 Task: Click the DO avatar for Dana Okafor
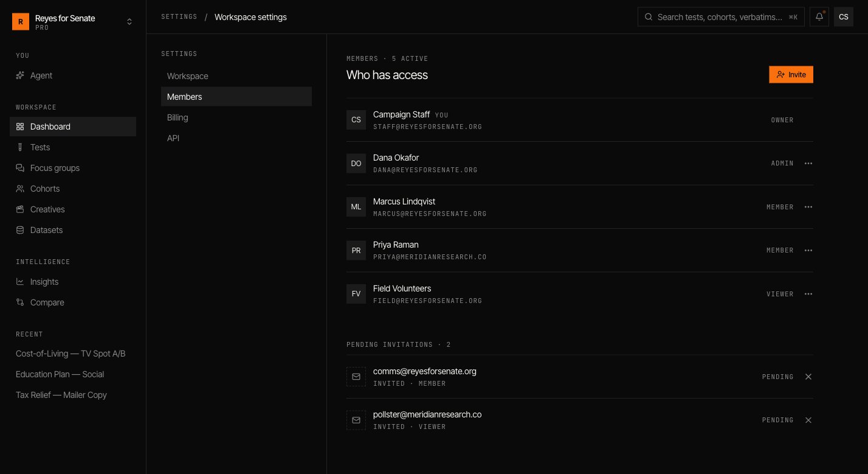[x=356, y=163]
